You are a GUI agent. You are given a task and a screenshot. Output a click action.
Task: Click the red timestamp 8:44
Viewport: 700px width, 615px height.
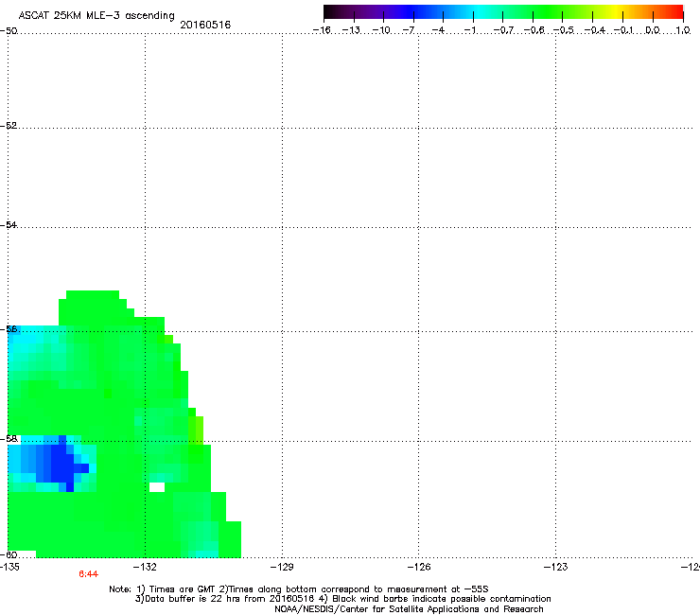[88, 574]
